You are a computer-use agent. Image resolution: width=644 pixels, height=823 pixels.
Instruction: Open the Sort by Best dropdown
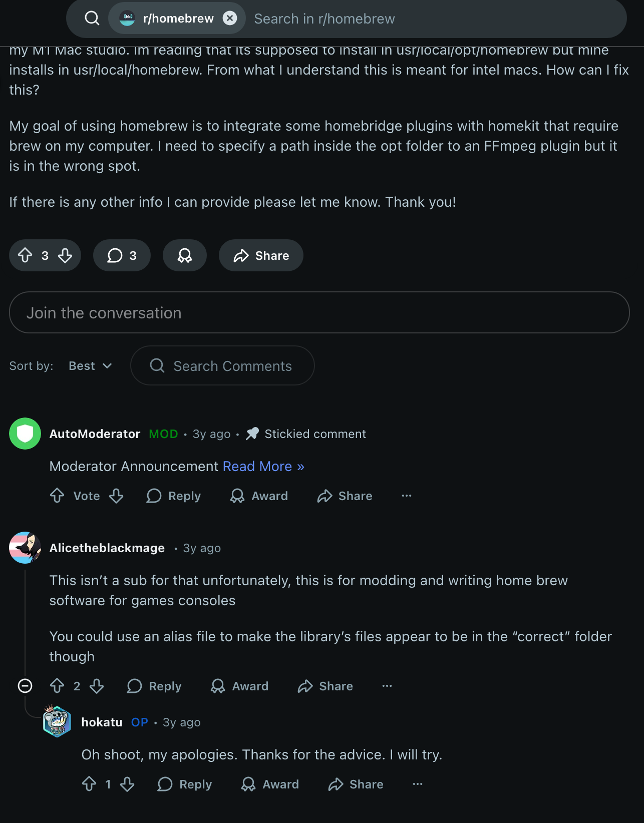click(90, 366)
